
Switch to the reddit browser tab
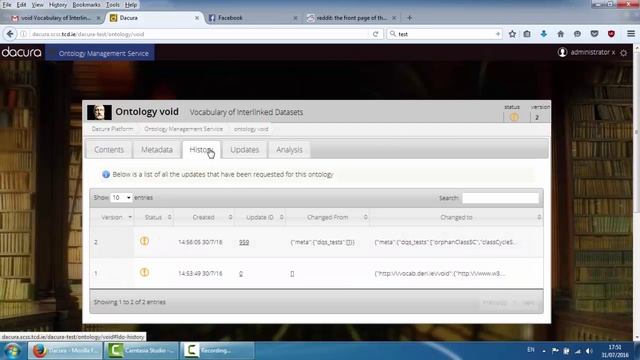pos(351,18)
